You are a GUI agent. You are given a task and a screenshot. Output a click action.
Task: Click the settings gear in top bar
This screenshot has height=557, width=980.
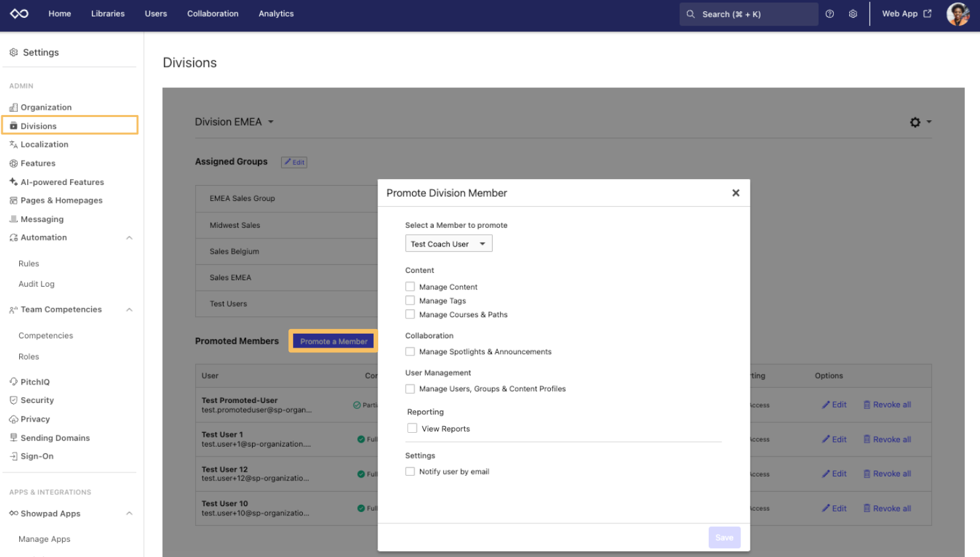tap(853, 14)
